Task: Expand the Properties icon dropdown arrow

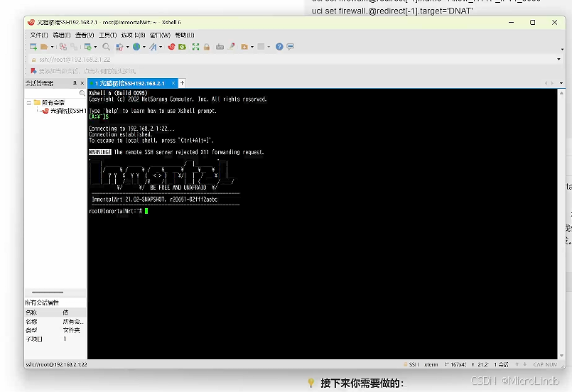Action: tap(96, 47)
